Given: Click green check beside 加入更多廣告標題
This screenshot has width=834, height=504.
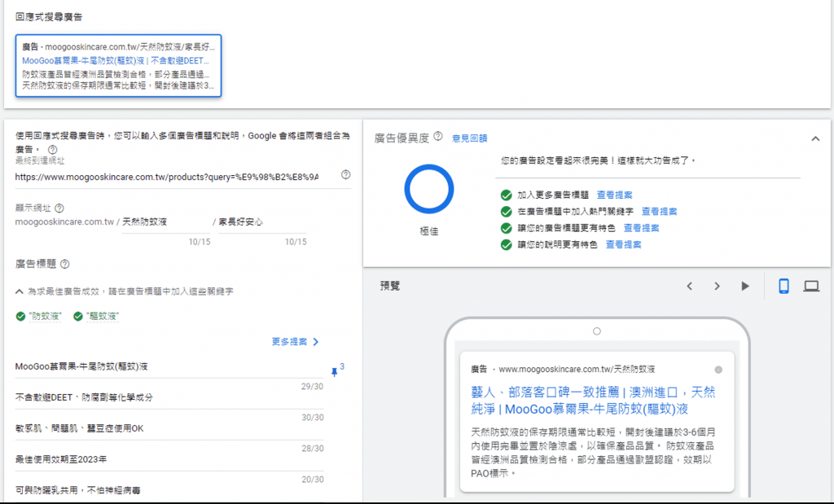Looking at the screenshot, I should pyautogui.click(x=507, y=195).
